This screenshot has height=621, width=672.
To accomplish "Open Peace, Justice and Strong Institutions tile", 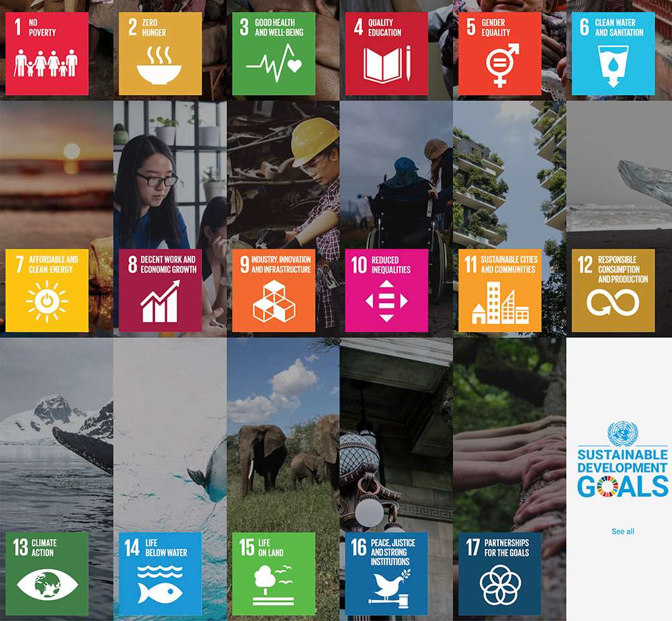I will click(x=386, y=574).
